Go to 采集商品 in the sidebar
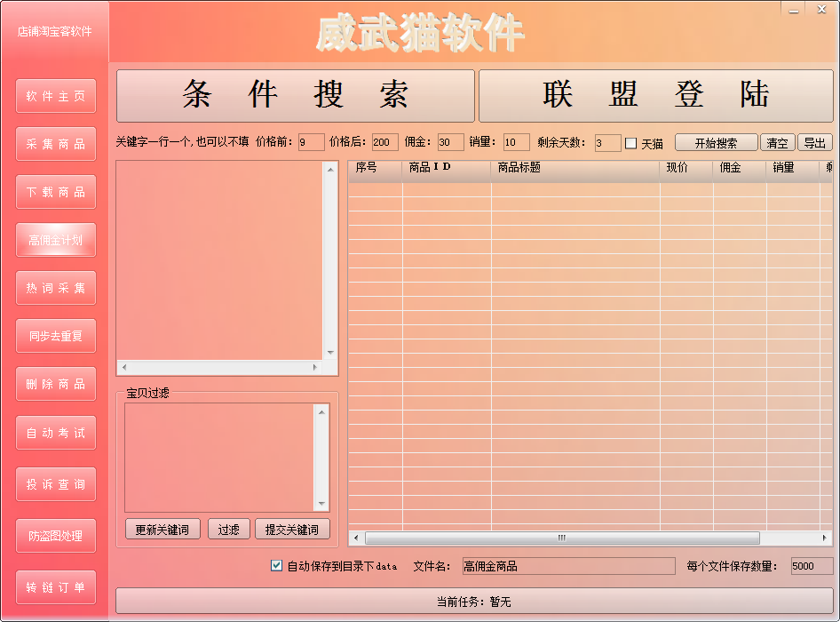 coord(56,144)
